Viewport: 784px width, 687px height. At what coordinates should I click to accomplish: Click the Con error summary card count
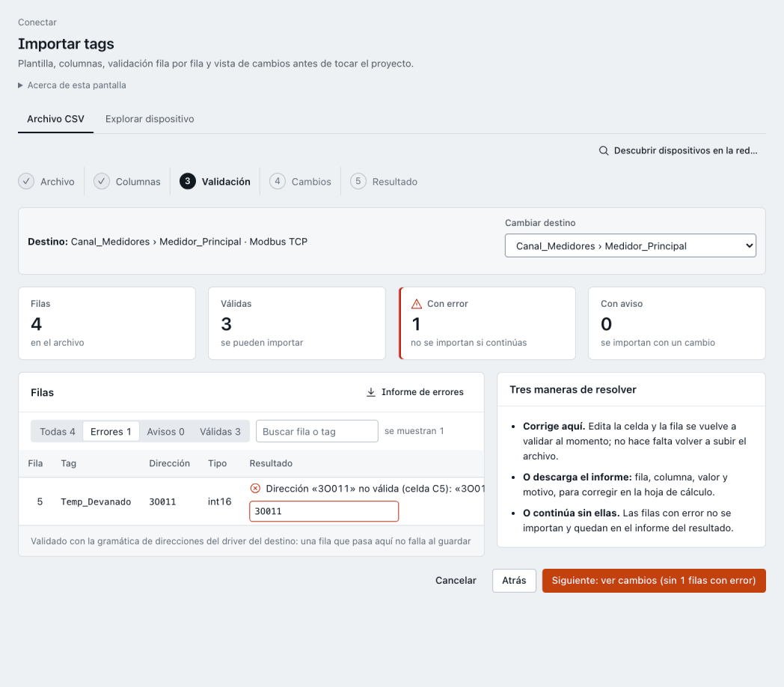[416, 324]
